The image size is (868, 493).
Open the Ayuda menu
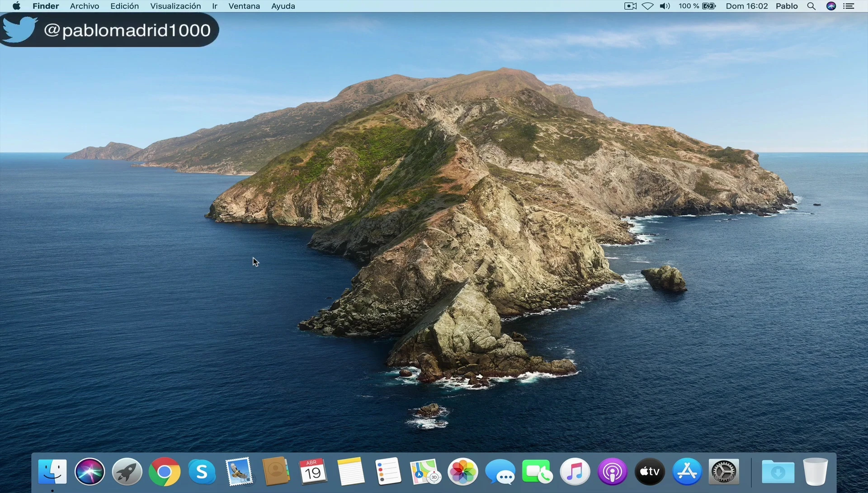[283, 6]
